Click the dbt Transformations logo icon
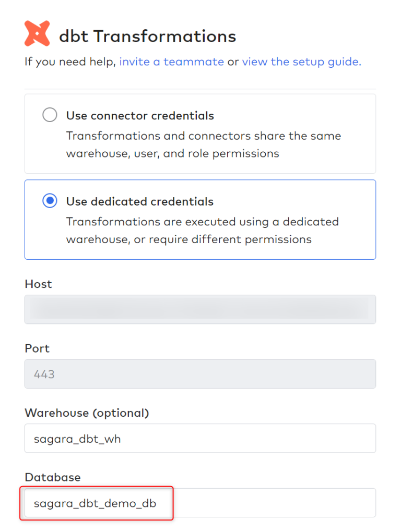Viewport: 401px width, 532px height. (37, 33)
